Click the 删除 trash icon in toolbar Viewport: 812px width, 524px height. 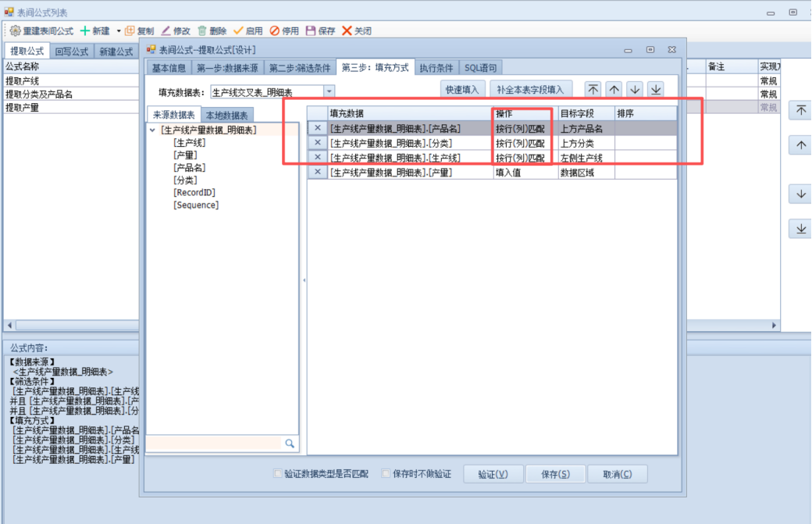pyautogui.click(x=202, y=30)
